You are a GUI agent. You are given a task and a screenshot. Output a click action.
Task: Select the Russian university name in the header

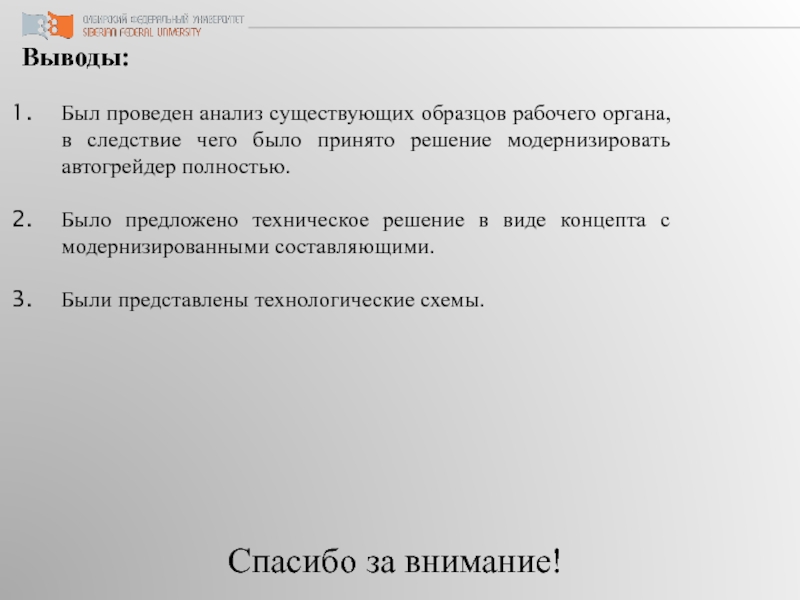[163, 20]
